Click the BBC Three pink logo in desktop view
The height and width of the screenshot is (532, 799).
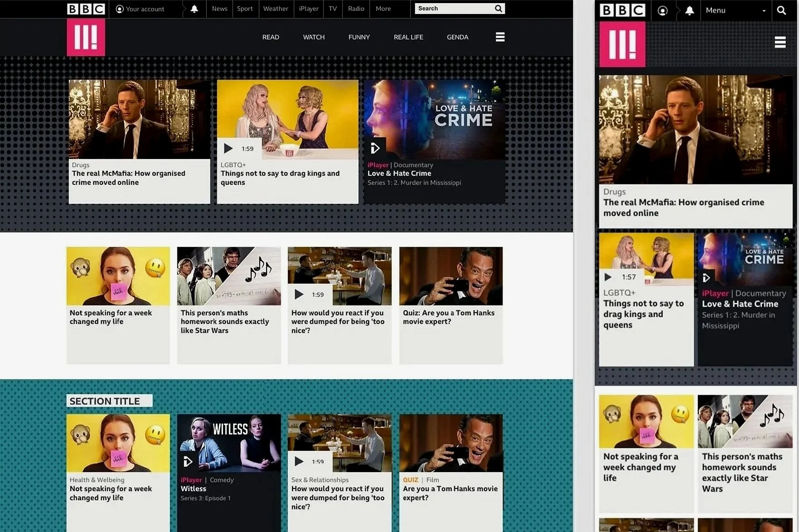tap(86, 37)
